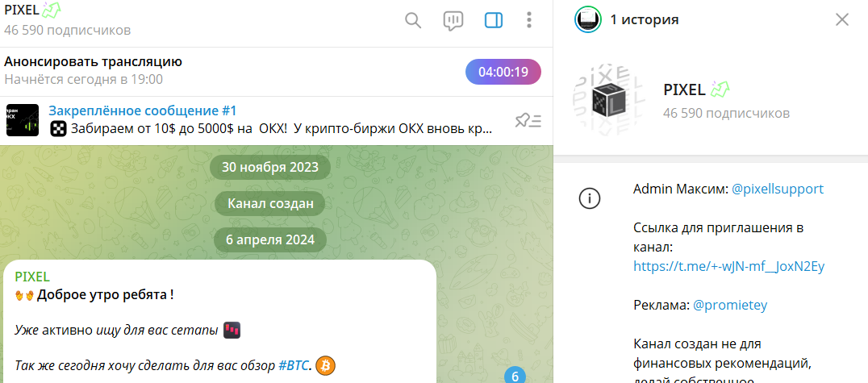The image size is (868, 383).
Task: Click the Начнётся сегодня в 19:00 text
Action: click(84, 79)
